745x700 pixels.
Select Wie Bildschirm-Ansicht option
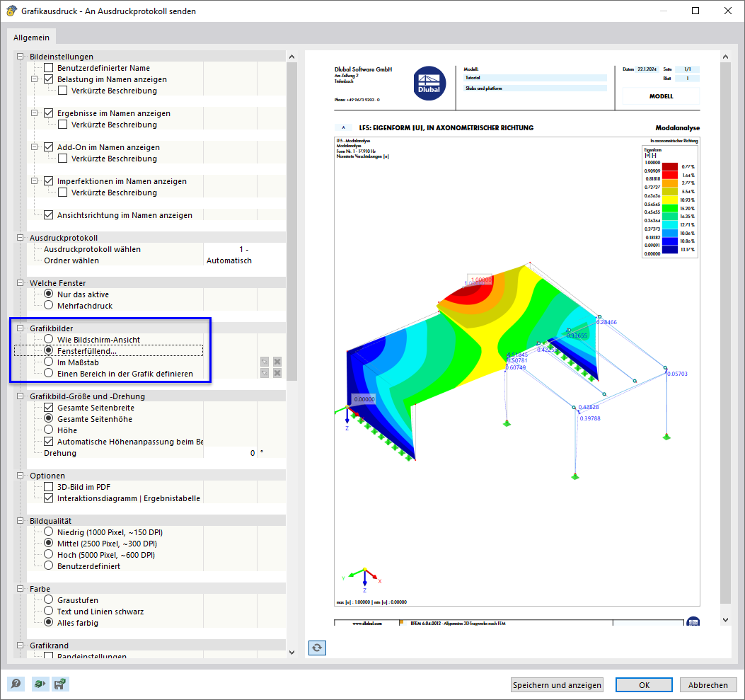[48, 339]
